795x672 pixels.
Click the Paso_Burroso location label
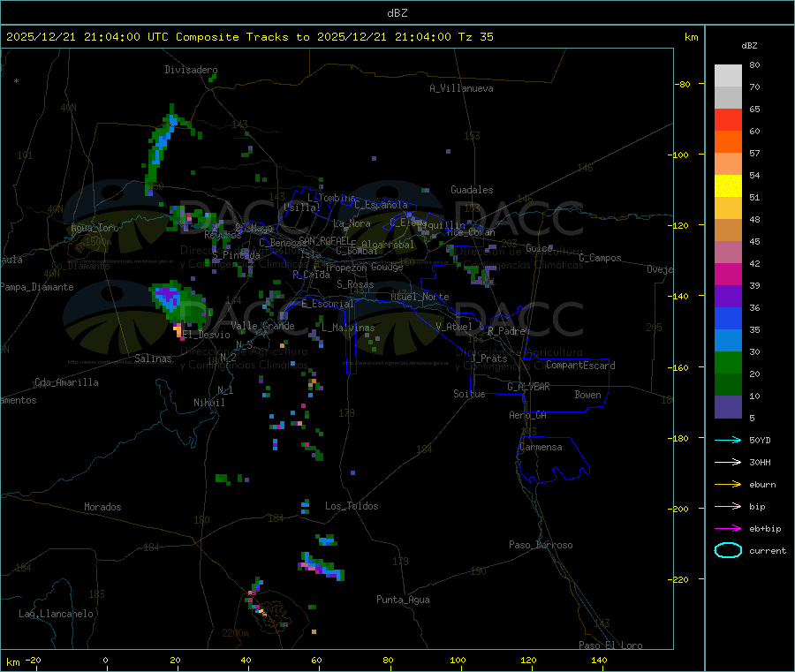click(541, 545)
